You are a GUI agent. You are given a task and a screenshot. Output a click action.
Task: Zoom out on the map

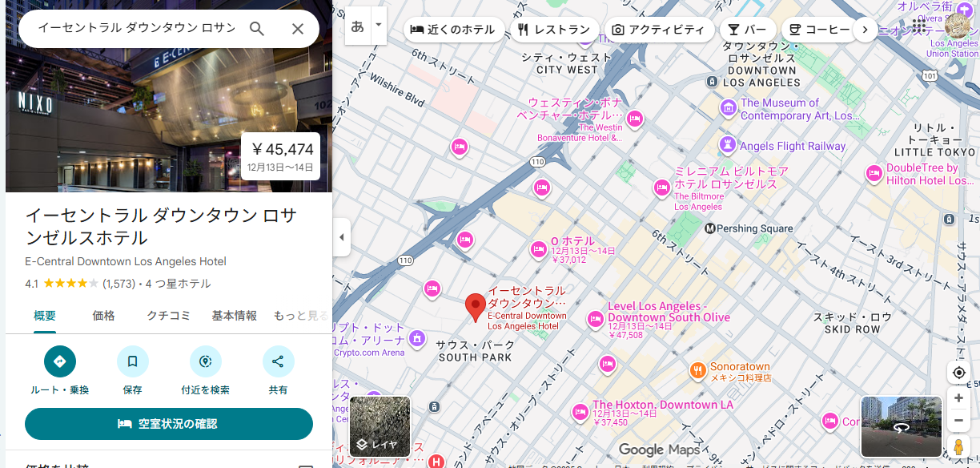tap(958, 421)
